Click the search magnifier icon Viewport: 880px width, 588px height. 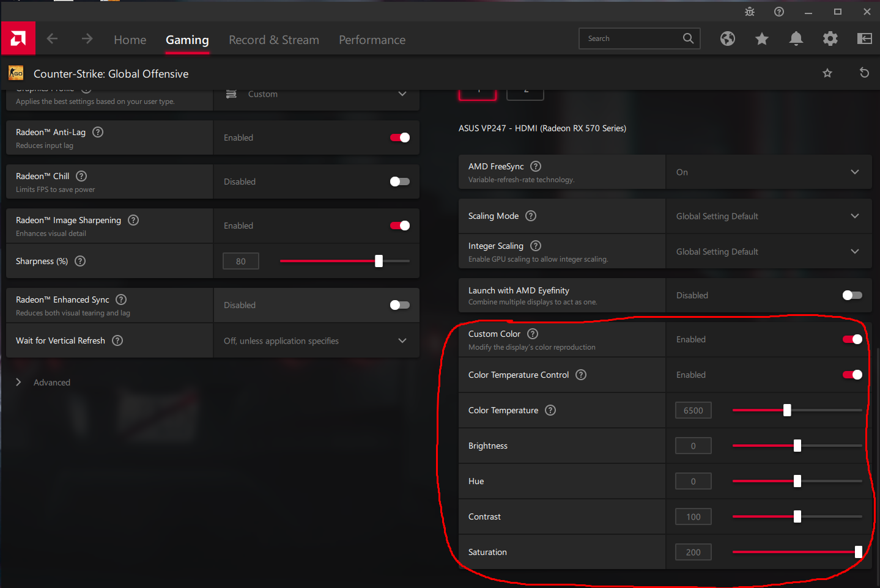point(688,39)
